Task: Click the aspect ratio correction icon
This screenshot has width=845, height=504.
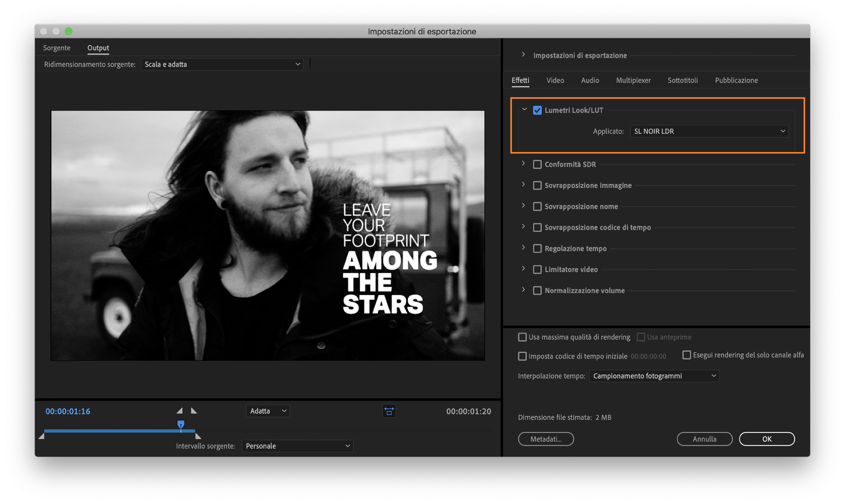Action: pyautogui.click(x=389, y=411)
